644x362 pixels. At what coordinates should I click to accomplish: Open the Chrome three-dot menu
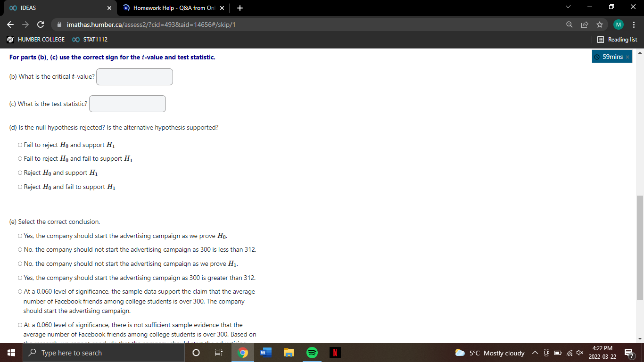pyautogui.click(x=635, y=24)
